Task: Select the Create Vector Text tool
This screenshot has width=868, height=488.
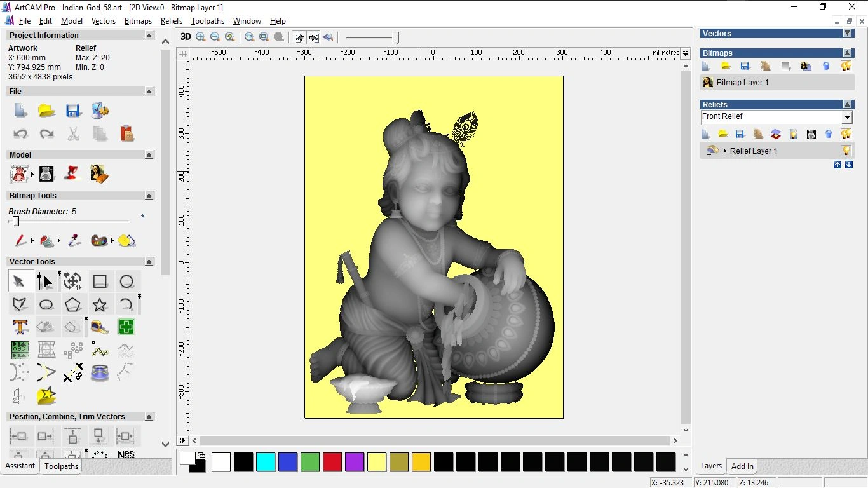Action: (20, 327)
